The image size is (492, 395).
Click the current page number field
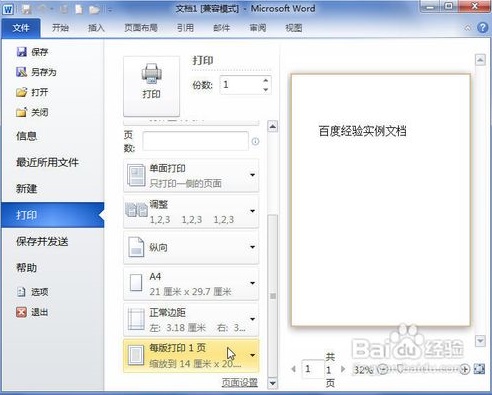pos(313,369)
